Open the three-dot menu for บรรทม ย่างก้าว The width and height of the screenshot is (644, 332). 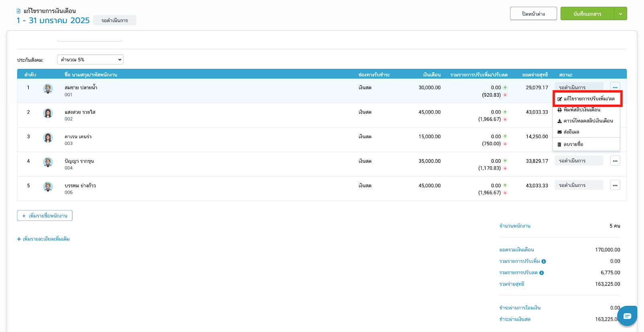pyautogui.click(x=615, y=185)
